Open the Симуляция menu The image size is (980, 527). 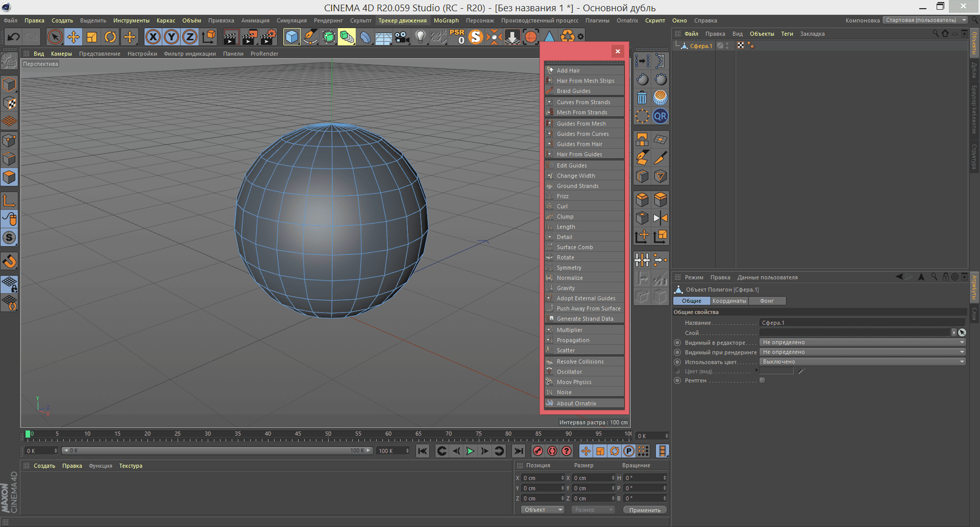coord(291,20)
